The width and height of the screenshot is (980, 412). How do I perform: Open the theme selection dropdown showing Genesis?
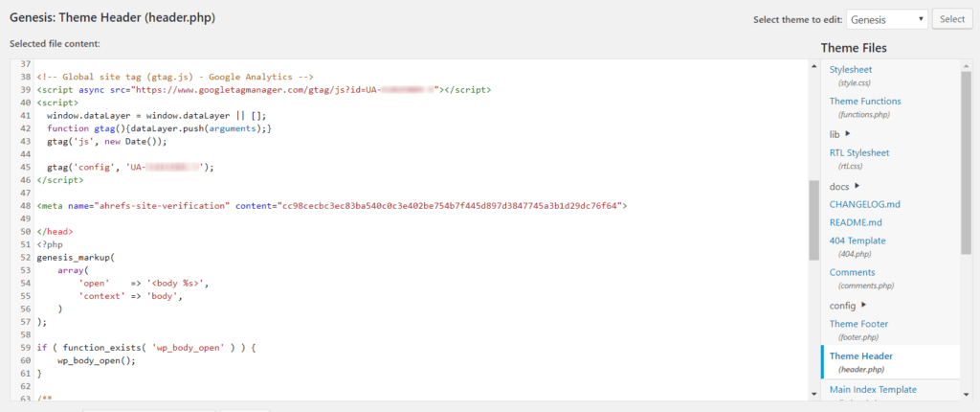887,19
